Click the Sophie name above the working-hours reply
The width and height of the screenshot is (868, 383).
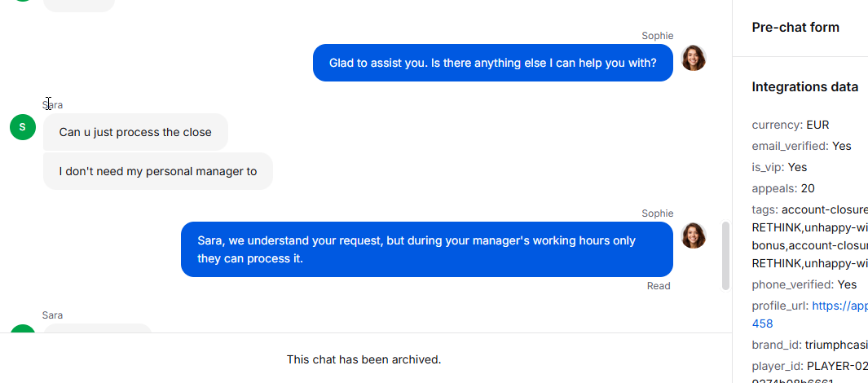click(x=657, y=214)
